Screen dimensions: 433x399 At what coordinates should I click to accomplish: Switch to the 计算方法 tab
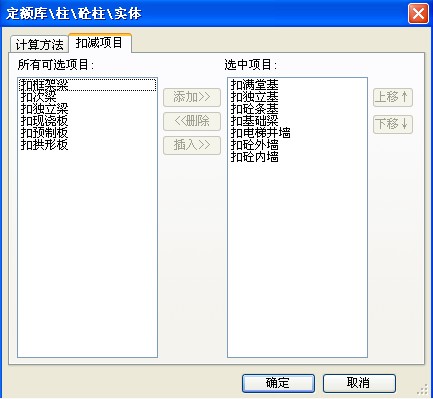click(x=39, y=44)
